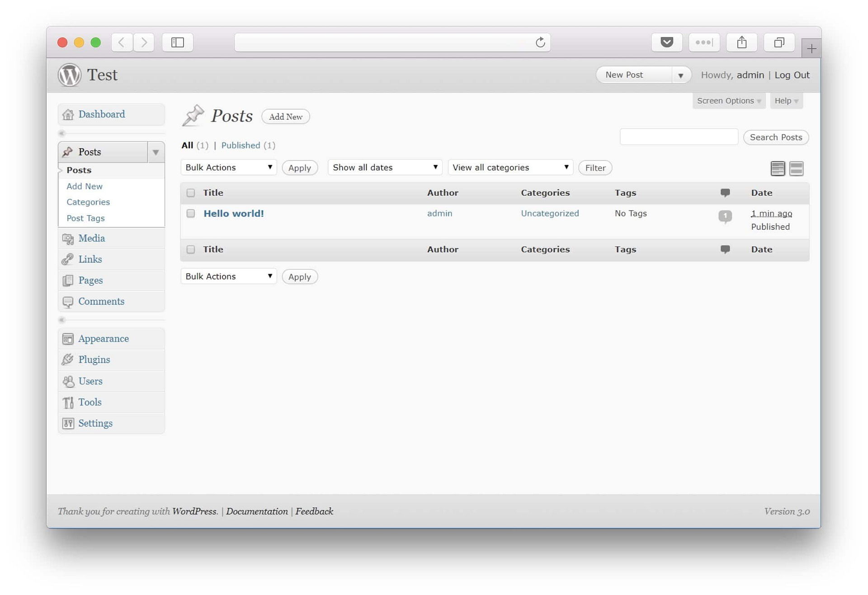Click browser reload page icon
The height and width of the screenshot is (595, 868).
(x=540, y=42)
